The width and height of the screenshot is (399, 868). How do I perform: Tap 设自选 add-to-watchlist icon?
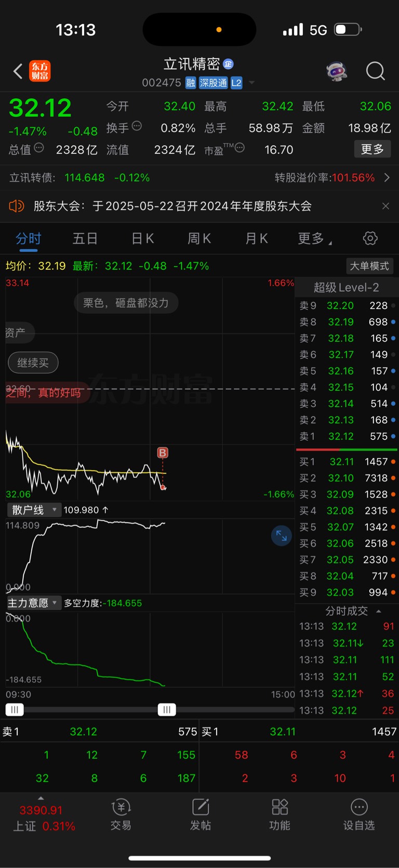coord(359,815)
